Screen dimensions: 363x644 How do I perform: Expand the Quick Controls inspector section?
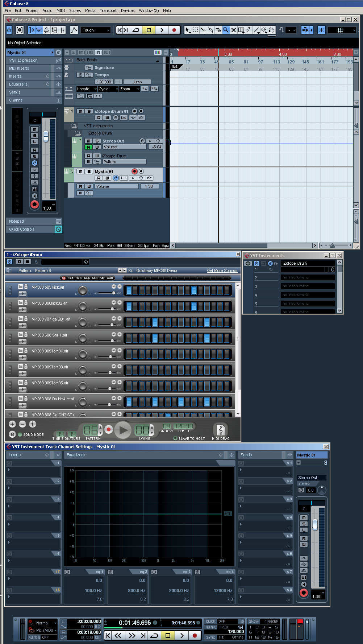pyautogui.click(x=34, y=229)
